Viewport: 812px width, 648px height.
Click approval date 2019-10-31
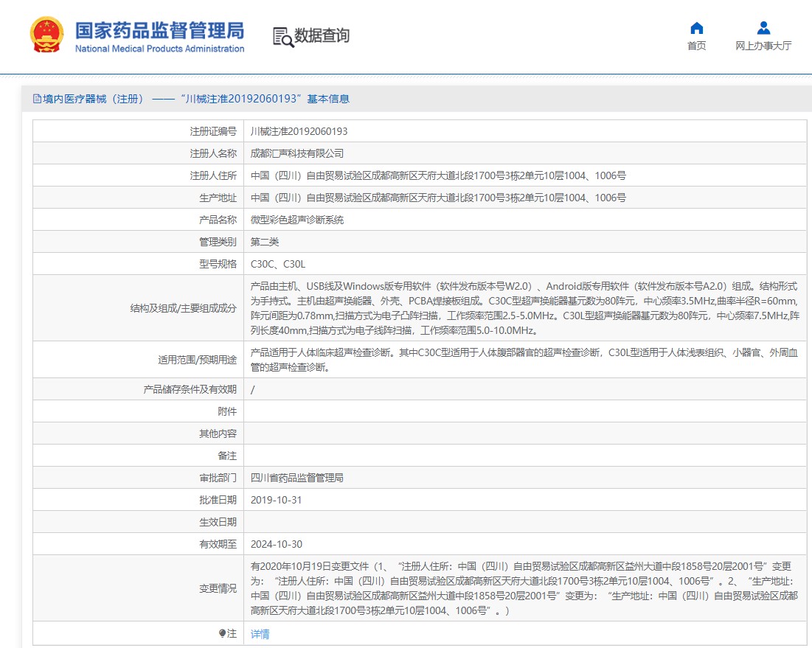276,500
